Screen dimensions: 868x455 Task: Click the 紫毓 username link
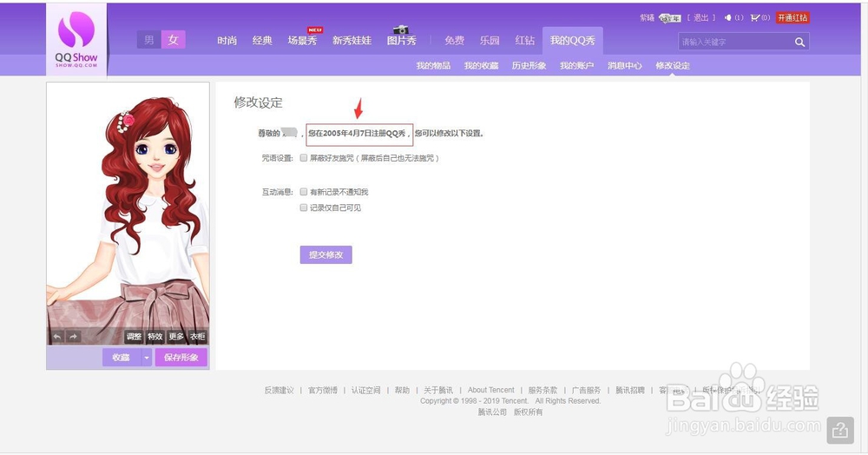click(648, 17)
